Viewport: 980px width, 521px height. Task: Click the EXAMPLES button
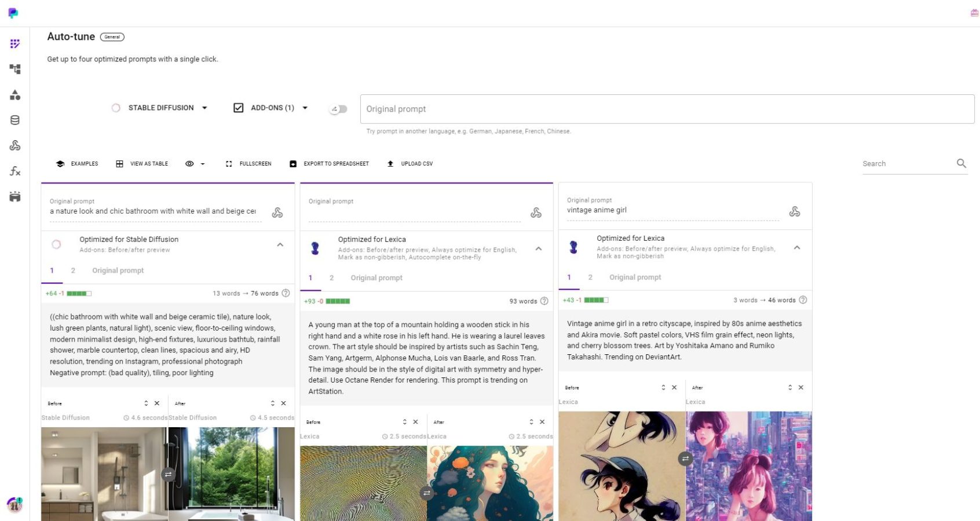pyautogui.click(x=77, y=164)
